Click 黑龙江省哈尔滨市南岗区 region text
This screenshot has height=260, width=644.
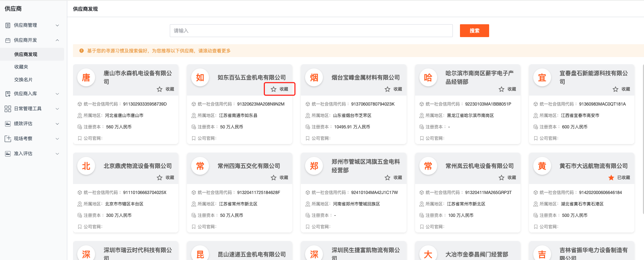point(470,116)
